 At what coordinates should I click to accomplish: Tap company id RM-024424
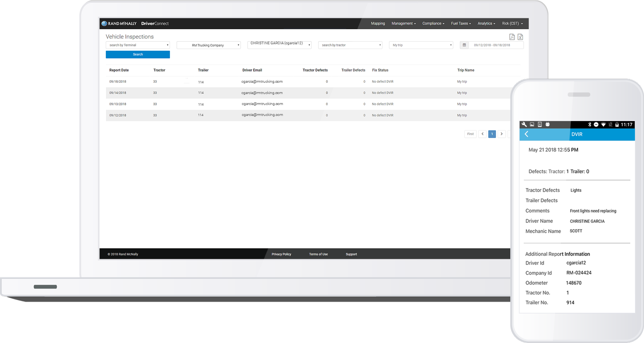[579, 273]
